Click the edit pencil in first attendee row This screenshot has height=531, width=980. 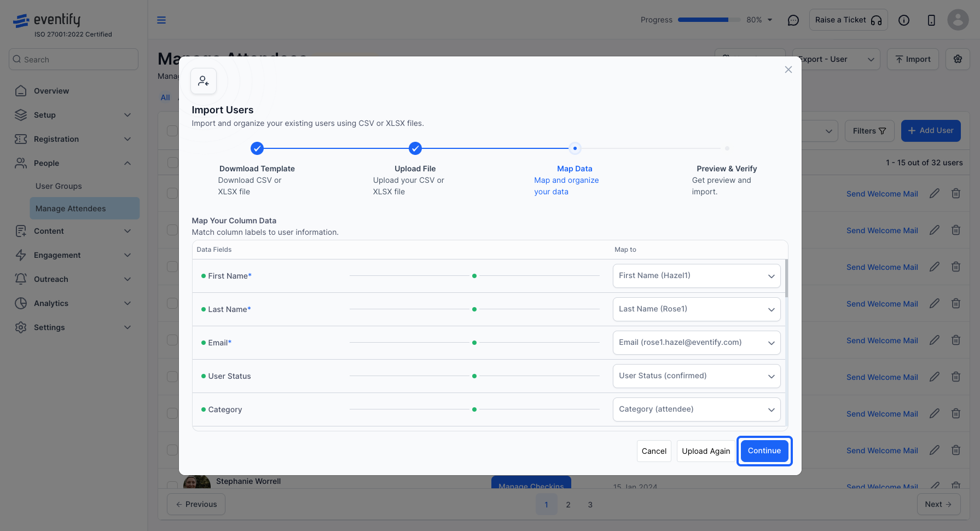click(x=935, y=193)
